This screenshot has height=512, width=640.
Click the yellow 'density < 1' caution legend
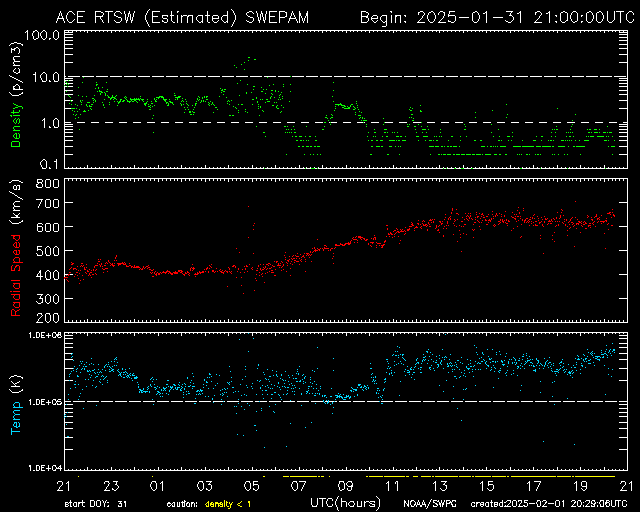click(x=228, y=505)
